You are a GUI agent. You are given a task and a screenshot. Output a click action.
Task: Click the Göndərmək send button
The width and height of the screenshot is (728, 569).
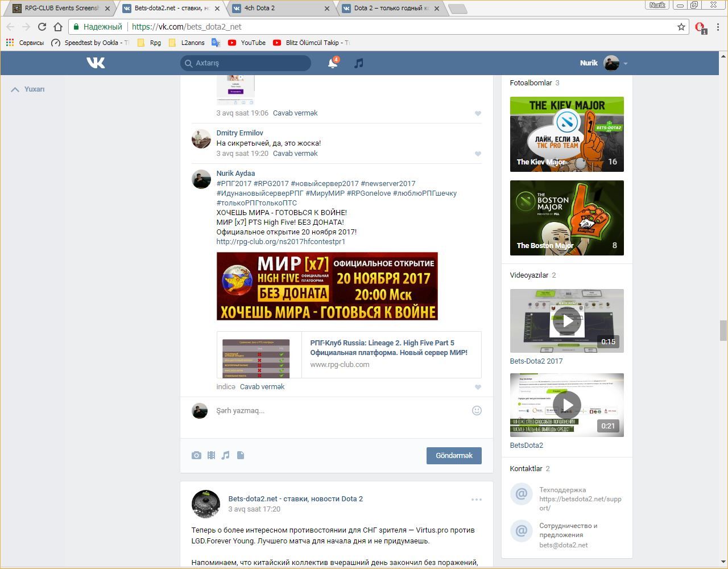(454, 456)
